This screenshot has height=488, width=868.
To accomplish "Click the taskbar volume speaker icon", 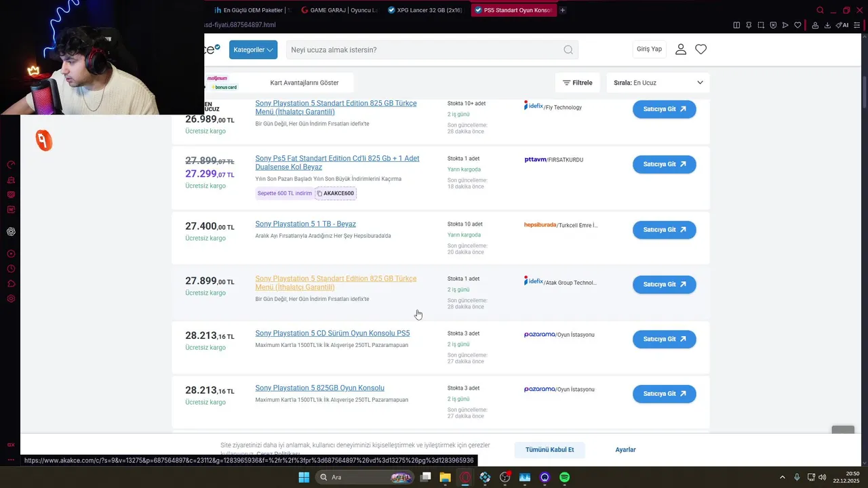I will coord(822,477).
